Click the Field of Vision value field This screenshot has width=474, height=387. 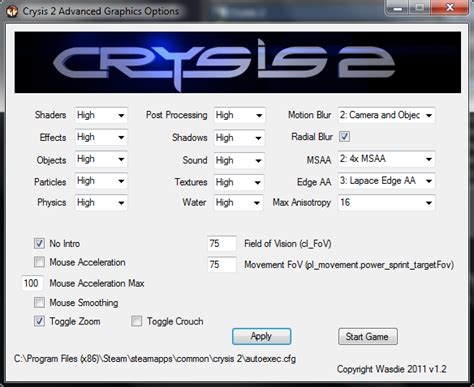(x=222, y=244)
